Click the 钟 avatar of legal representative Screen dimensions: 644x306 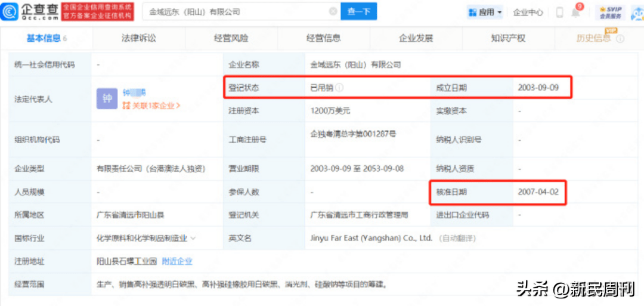[x=107, y=99]
